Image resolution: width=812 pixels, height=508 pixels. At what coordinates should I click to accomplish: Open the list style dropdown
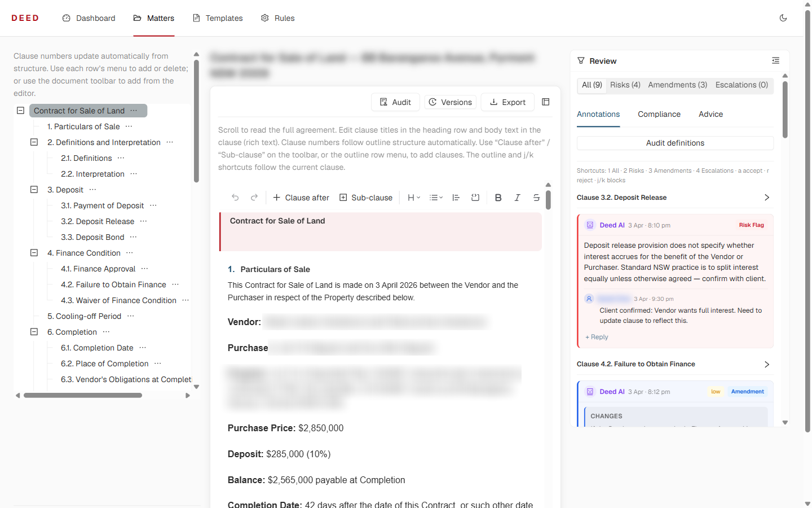pyautogui.click(x=436, y=198)
